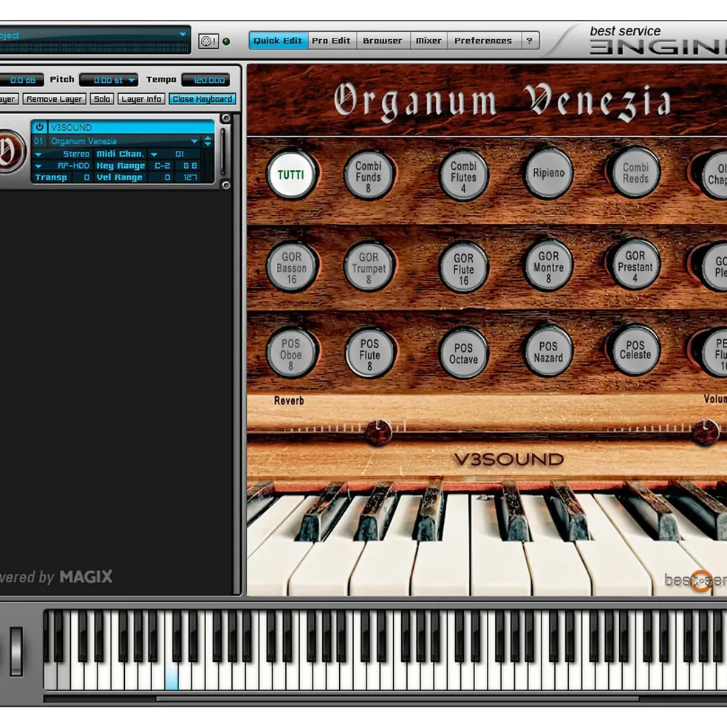Toggle the POS Oboe 8 stop
Viewport: 727px width, 728px height.
[x=292, y=354]
